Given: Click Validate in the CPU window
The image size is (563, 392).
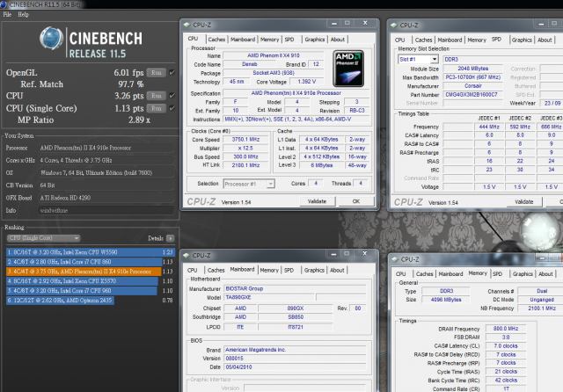Looking at the screenshot, I should coord(317,201).
